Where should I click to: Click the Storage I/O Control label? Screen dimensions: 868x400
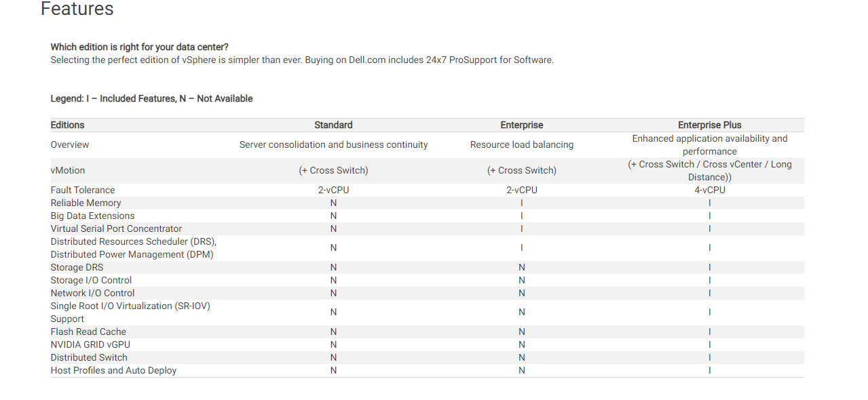(91, 280)
